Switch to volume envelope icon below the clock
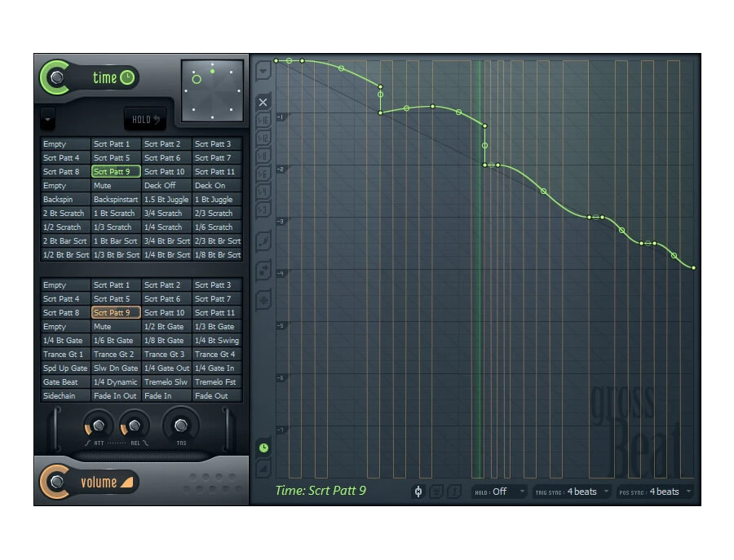 tap(263, 468)
